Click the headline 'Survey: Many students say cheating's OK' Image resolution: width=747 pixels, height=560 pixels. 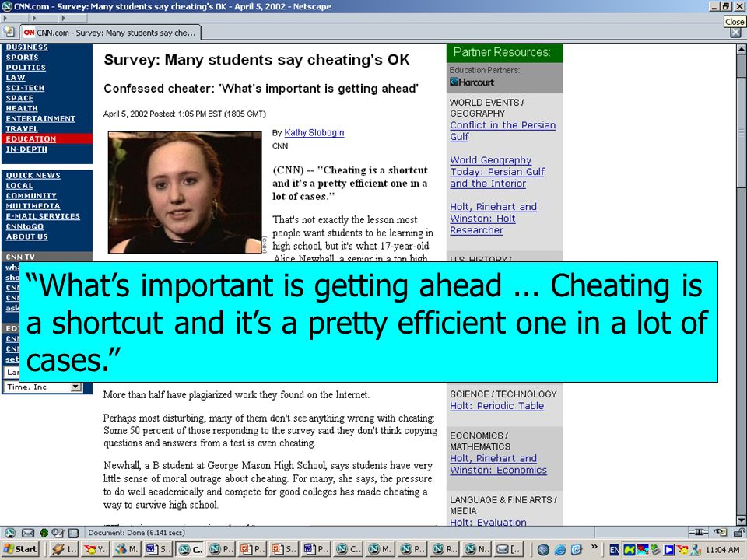[257, 60]
